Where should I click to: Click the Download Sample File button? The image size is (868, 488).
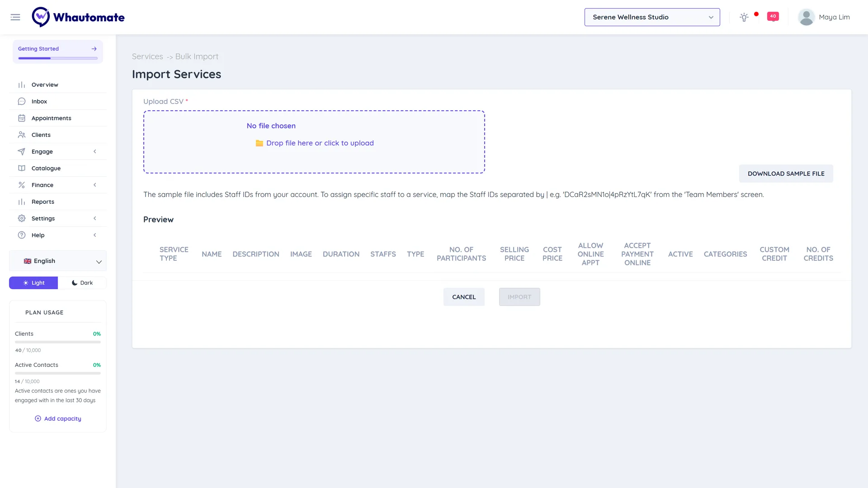pos(786,174)
